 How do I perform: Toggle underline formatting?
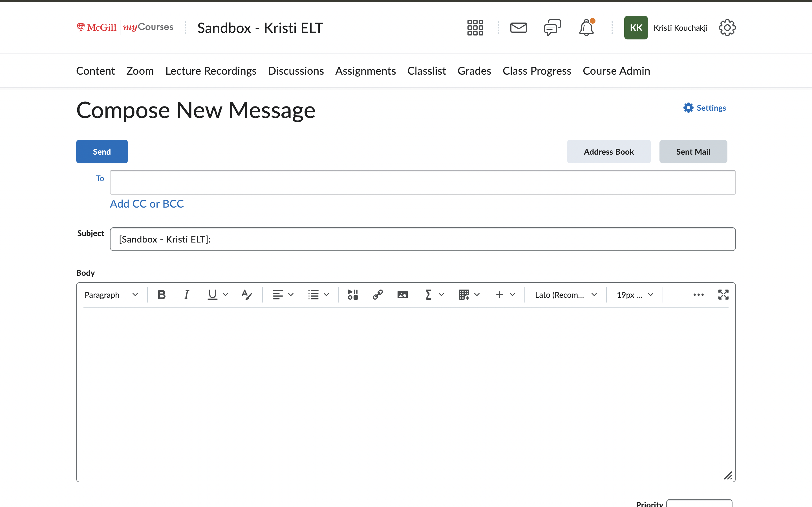212,295
